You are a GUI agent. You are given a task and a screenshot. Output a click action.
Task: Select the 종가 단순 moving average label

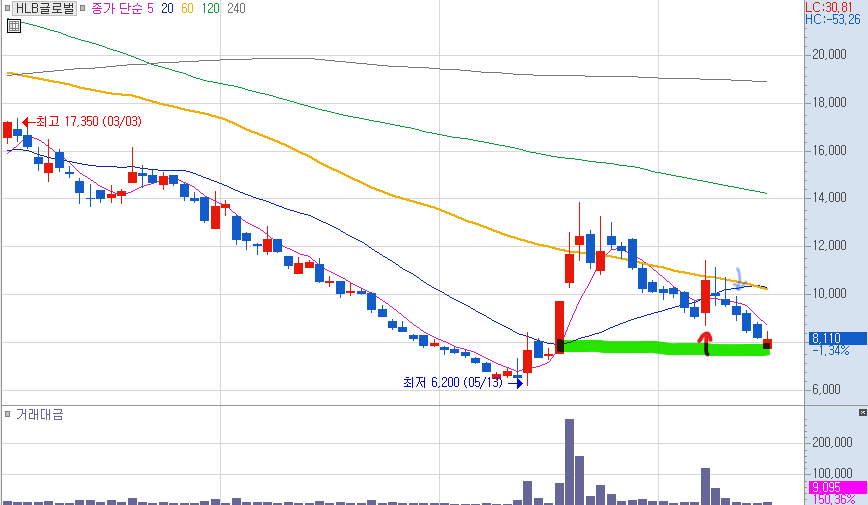pos(116,8)
